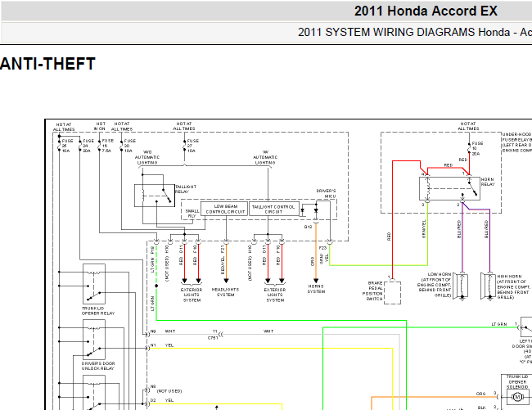Click the C751 connector label

(x=213, y=338)
